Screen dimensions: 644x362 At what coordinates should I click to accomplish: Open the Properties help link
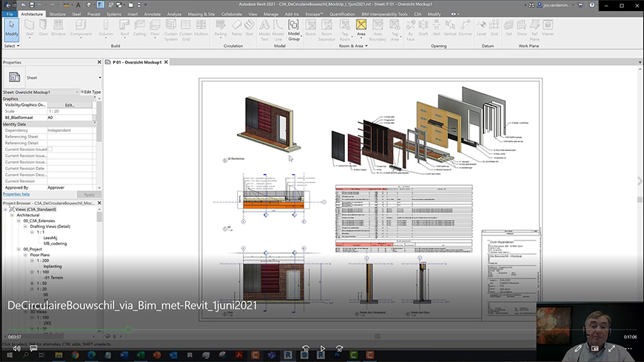tap(16, 194)
